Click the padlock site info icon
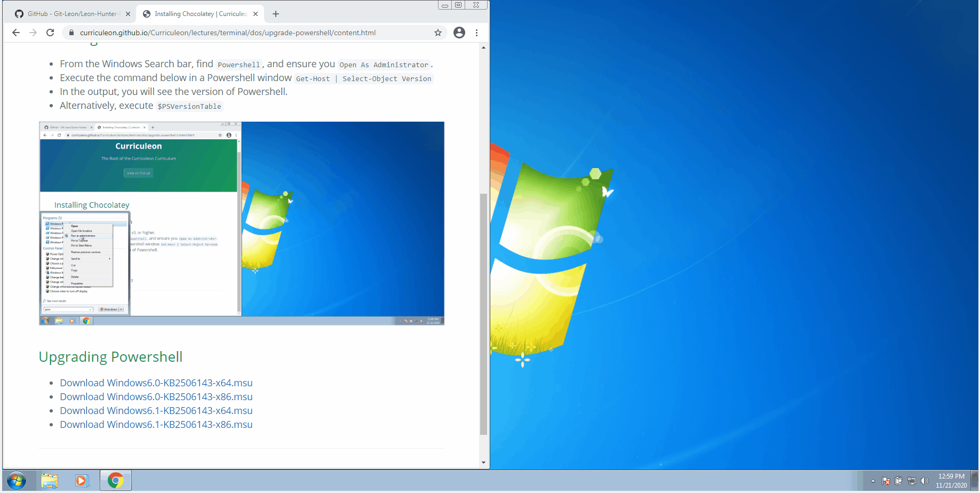Image resolution: width=980 pixels, height=493 pixels. click(71, 33)
